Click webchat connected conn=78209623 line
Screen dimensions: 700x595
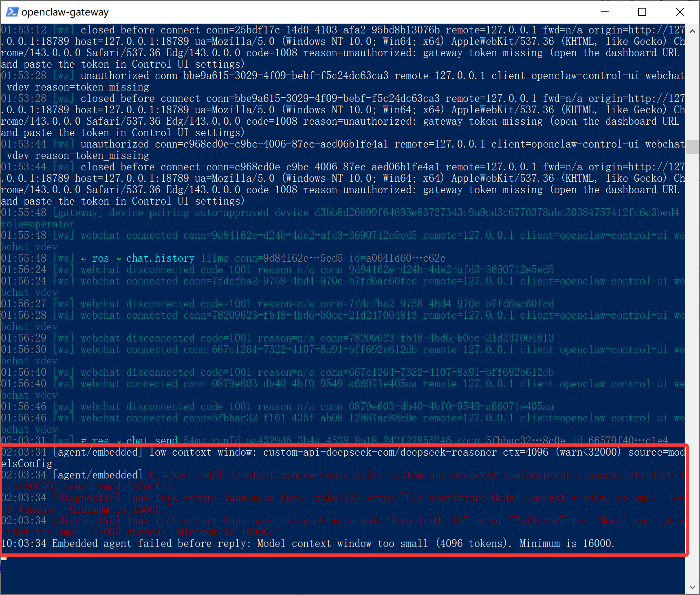pos(343,321)
